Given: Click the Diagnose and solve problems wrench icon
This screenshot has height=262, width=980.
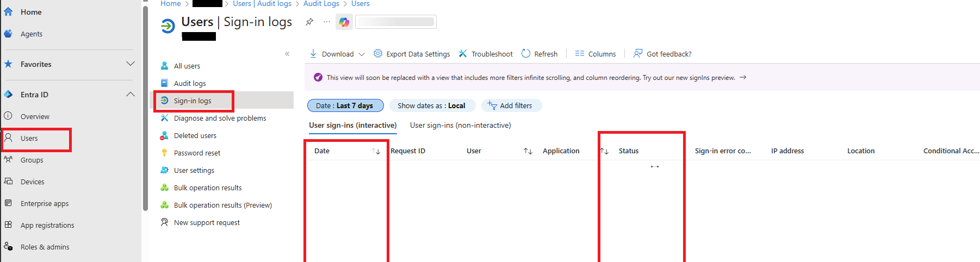Looking at the screenshot, I should tap(164, 118).
